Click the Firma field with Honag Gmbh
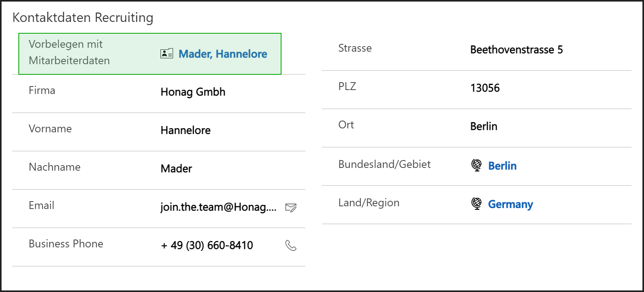Viewport: 644px width, 292px height. [x=193, y=92]
